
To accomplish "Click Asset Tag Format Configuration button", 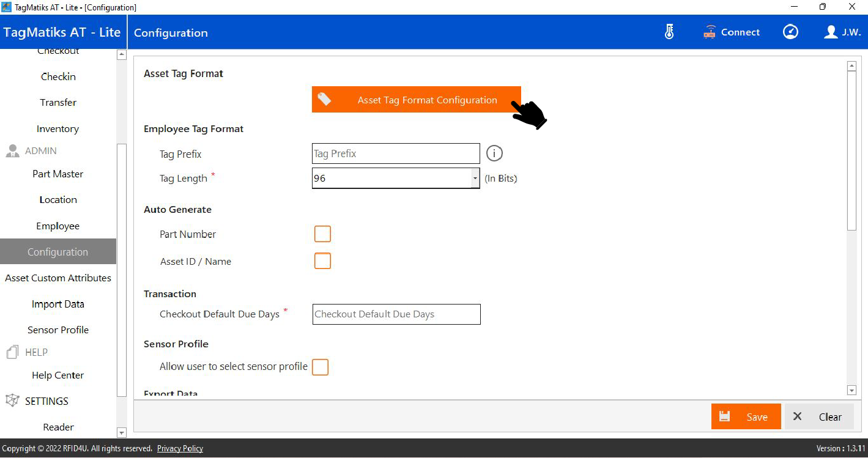I will 416,100.
